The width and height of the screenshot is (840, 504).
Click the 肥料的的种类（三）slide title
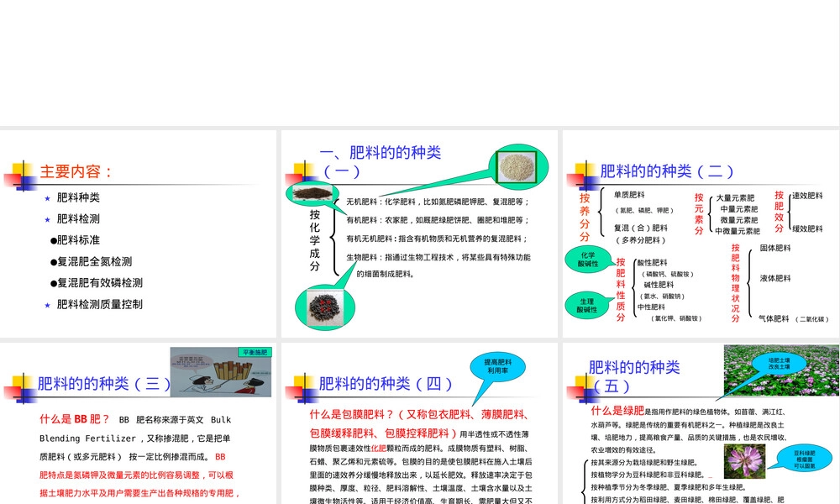pos(104,384)
